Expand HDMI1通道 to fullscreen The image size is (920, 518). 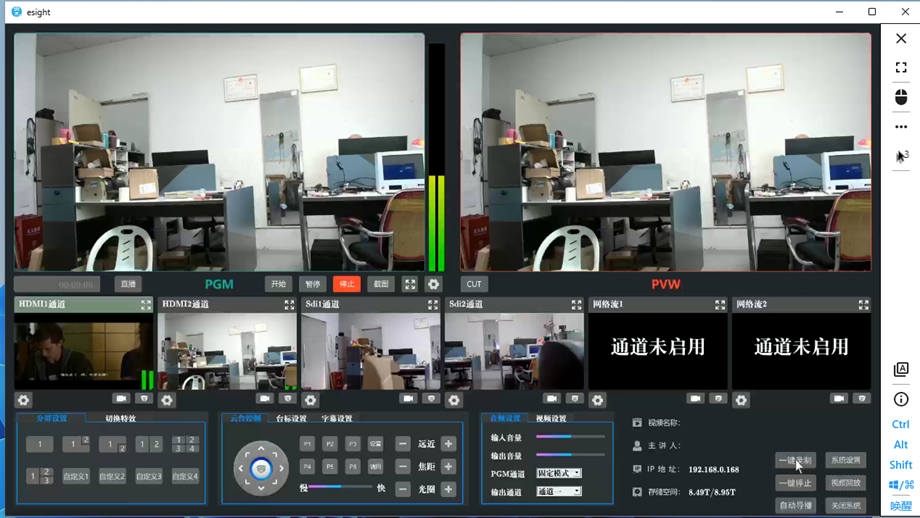(x=146, y=305)
